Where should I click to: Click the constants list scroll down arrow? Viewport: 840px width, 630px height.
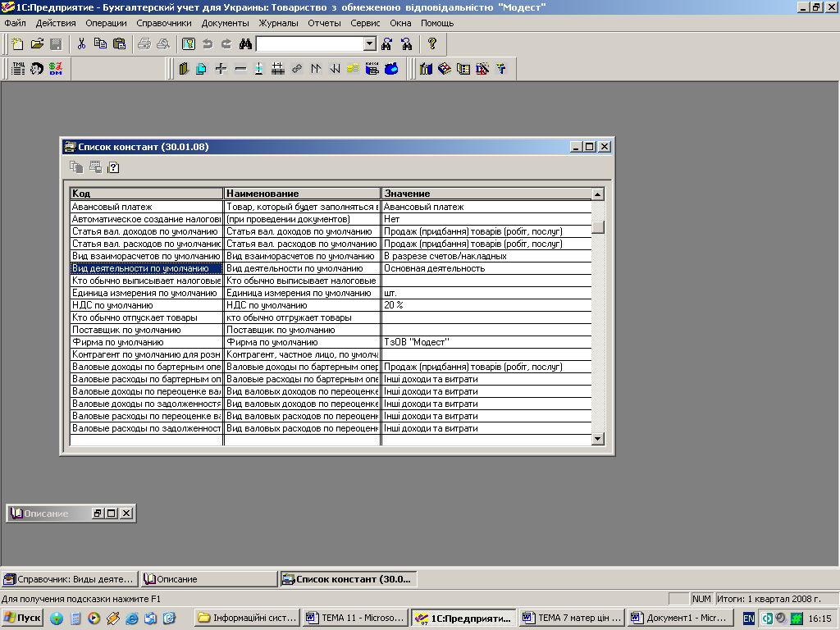tap(598, 439)
